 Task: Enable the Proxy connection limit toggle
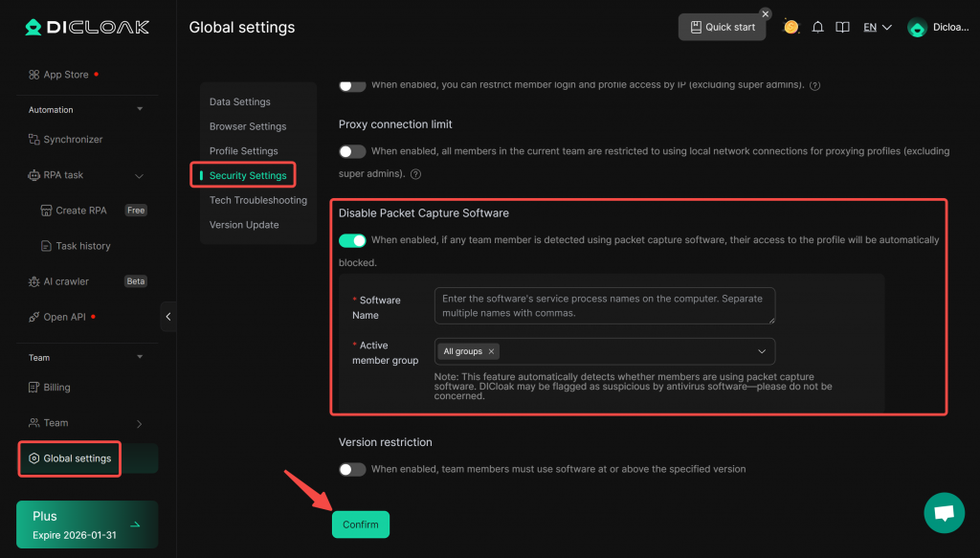pos(352,151)
